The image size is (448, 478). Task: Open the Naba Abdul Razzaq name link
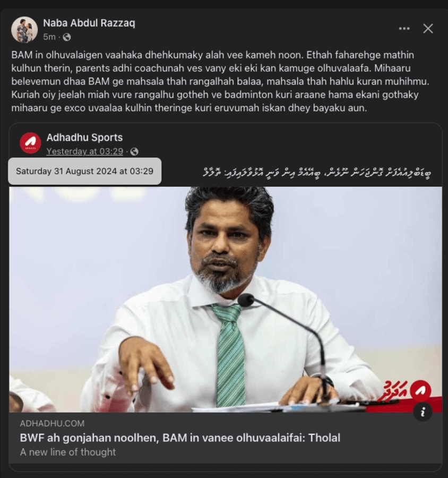pyautogui.click(x=89, y=23)
